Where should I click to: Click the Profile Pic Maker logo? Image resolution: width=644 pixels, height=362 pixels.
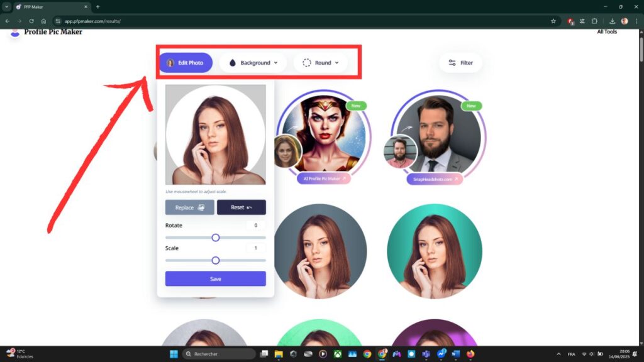coord(46,32)
